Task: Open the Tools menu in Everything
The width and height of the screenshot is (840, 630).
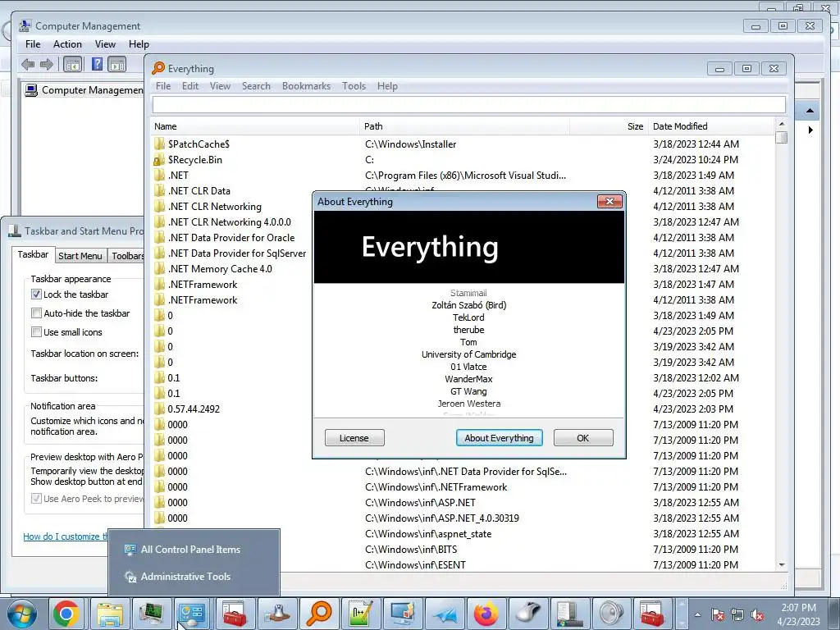Action: coord(354,85)
